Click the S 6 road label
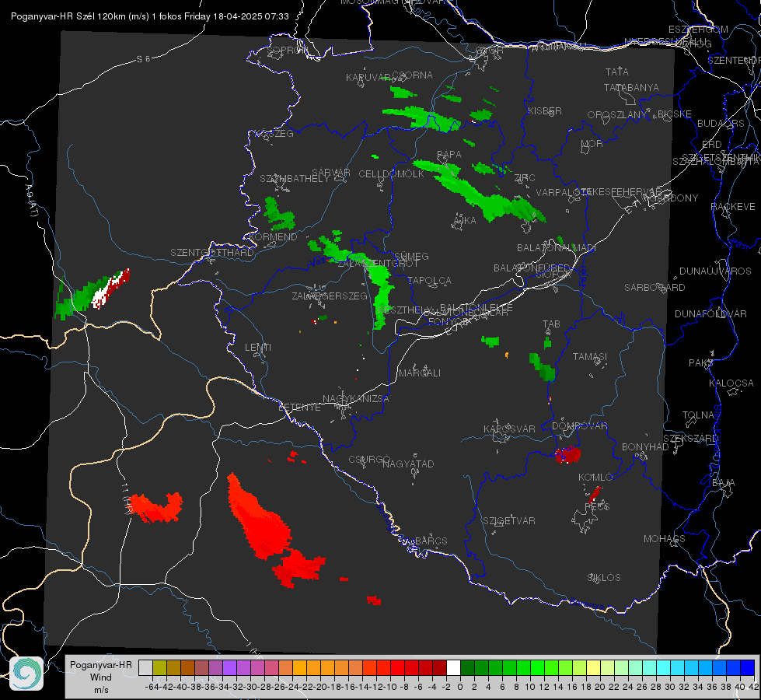Screen dimensions: 761x700 [143, 59]
